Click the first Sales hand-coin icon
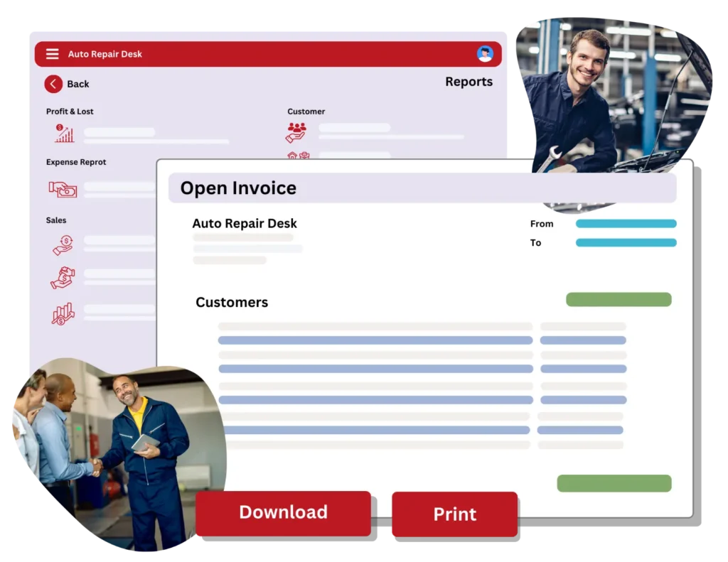Screen dimensions: 728x562 (x=63, y=245)
